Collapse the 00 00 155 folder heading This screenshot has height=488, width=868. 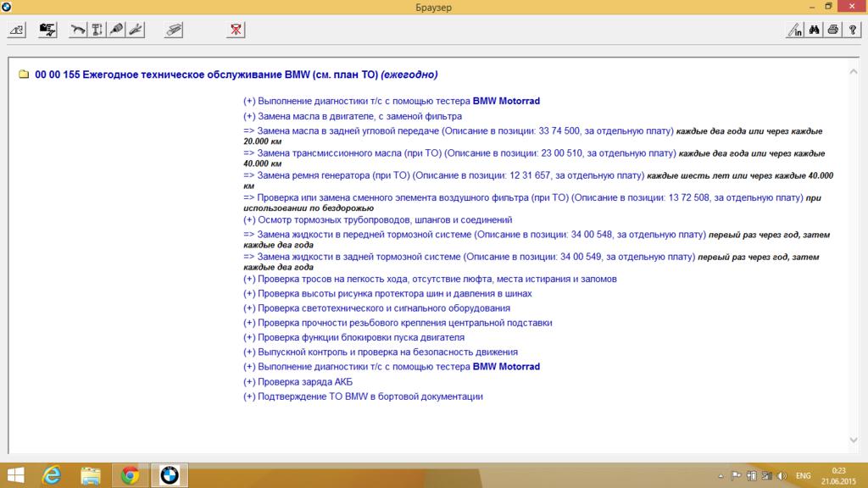click(x=23, y=75)
